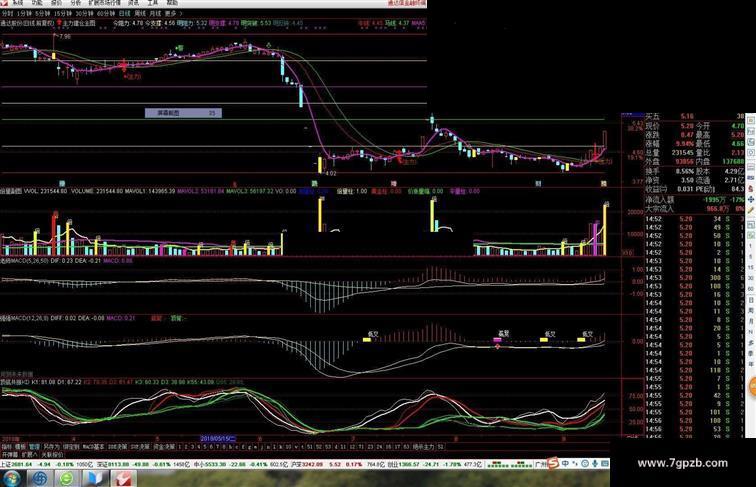
Task: Click the topmost icon of right sidebar
Action: coord(751,119)
